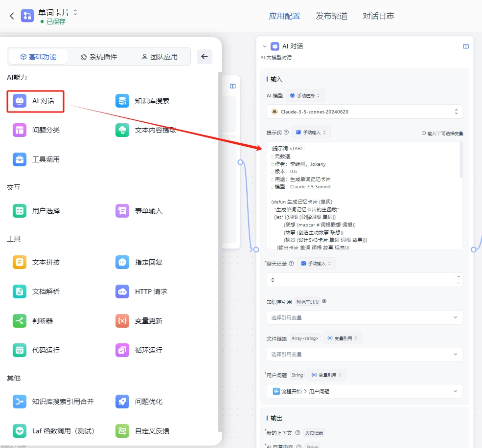Open 知识库引用 选择引用变量 dropdown

pyautogui.click(x=365, y=318)
